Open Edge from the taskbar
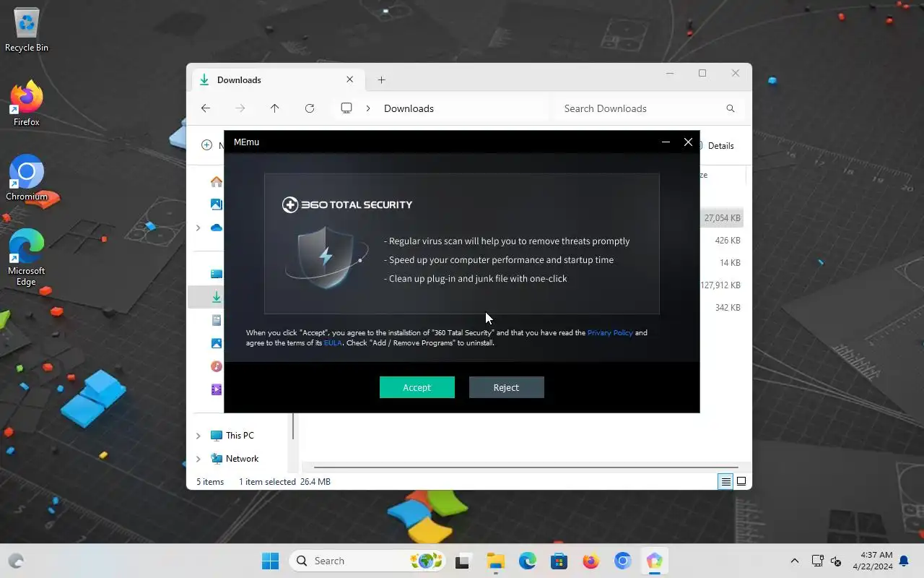 coord(527,561)
